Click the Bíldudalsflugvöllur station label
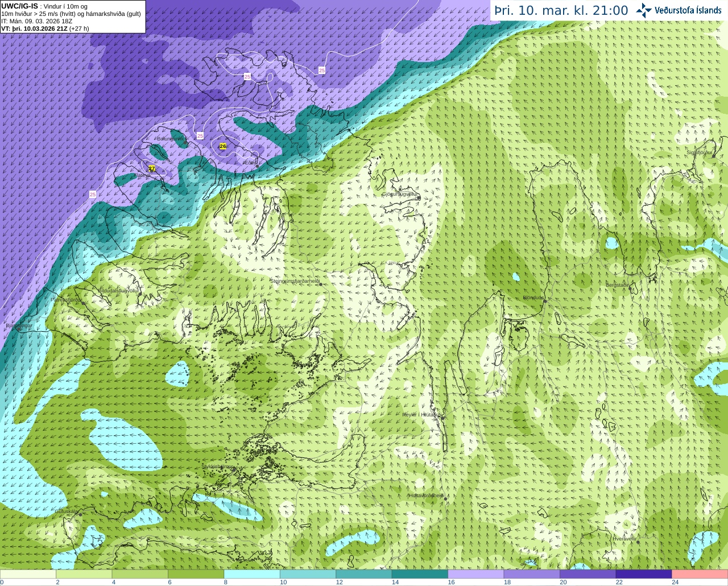The width and height of the screenshot is (728, 586). click(119, 290)
